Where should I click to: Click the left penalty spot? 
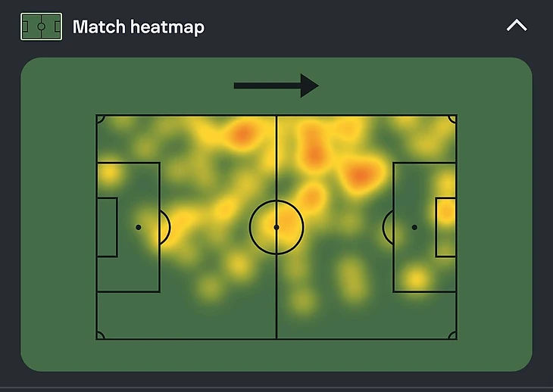(x=139, y=227)
